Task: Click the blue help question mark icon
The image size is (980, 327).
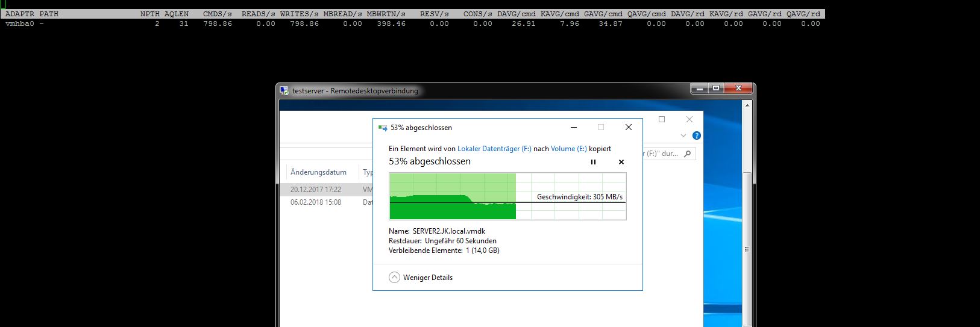Action: 697,136
